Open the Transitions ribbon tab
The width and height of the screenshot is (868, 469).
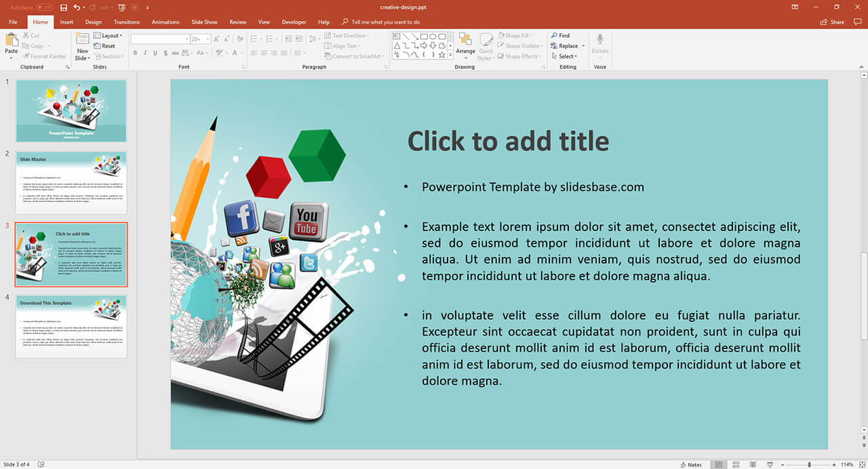(x=127, y=22)
